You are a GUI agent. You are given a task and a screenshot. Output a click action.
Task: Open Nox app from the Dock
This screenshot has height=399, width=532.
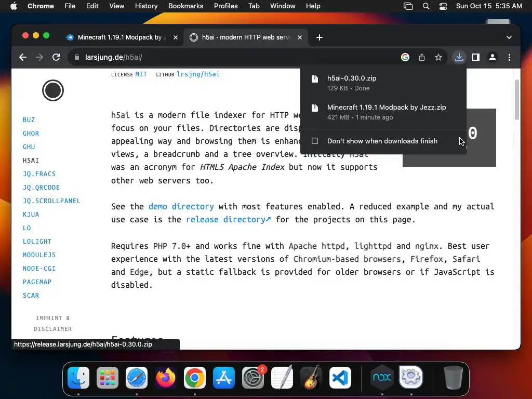[x=382, y=378]
